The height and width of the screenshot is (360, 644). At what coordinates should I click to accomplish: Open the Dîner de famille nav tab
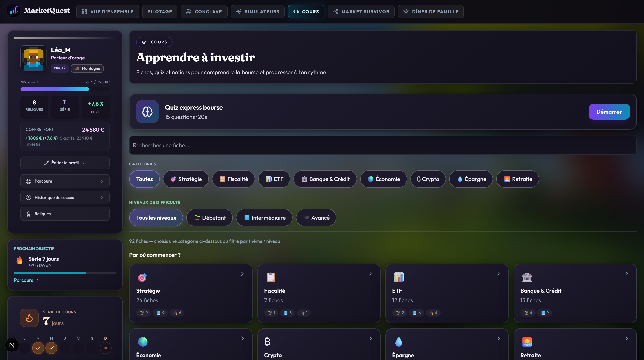coord(431,11)
